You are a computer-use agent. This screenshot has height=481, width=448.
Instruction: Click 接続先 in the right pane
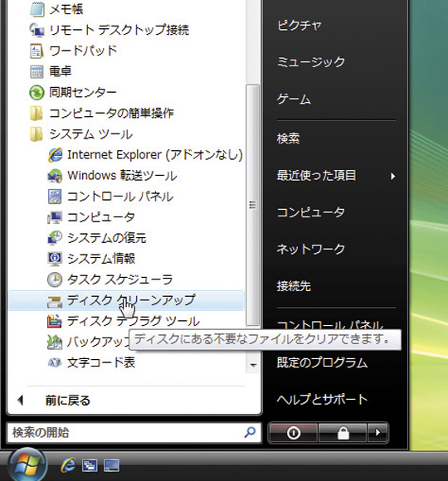point(294,286)
